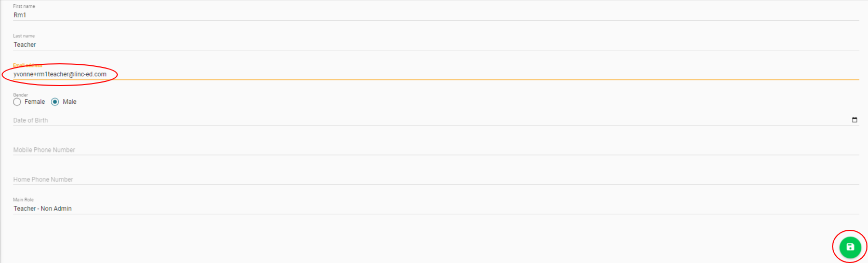The height and width of the screenshot is (263, 868).
Task: Click the "Female" option label text
Action: (x=35, y=102)
